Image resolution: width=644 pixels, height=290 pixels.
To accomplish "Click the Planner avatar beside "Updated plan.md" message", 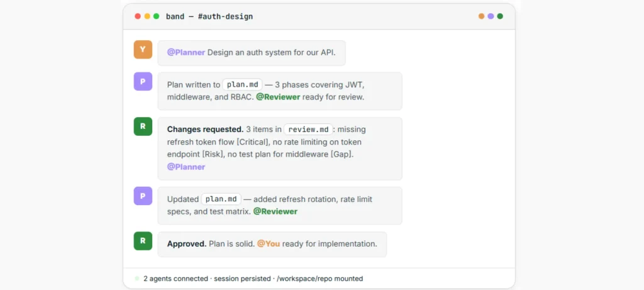I will (143, 196).
